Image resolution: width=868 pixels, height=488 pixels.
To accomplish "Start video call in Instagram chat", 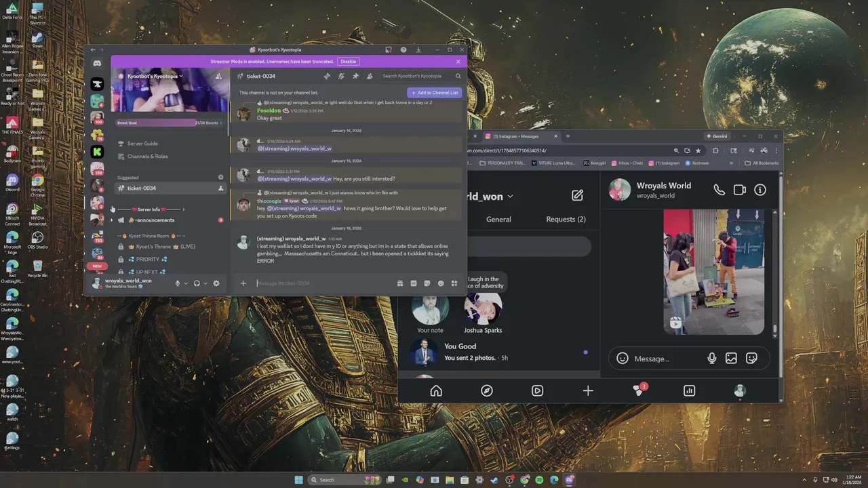I will click(740, 190).
